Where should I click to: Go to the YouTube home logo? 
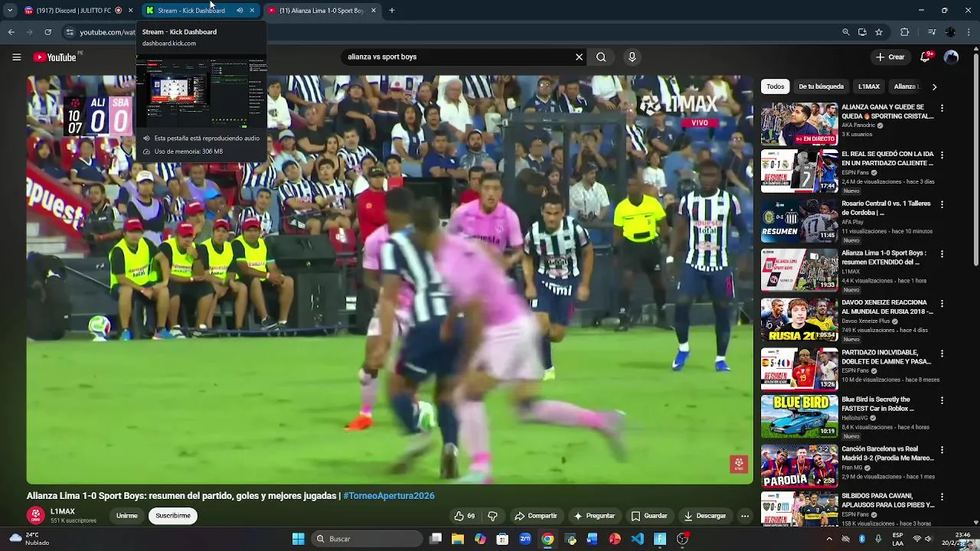55,57
